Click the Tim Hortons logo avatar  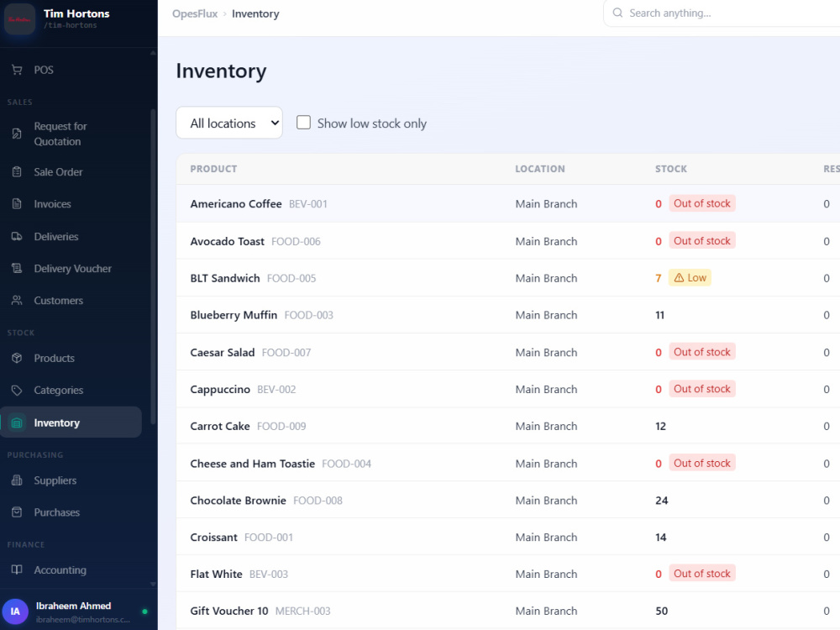point(20,18)
